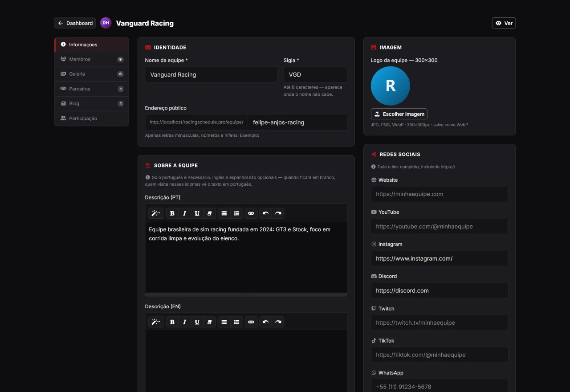Click the team logo thumbnail
The height and width of the screenshot is (392, 570).
391,86
